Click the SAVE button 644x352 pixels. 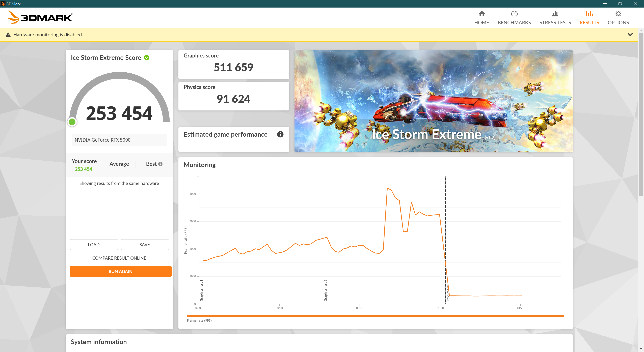pos(145,245)
